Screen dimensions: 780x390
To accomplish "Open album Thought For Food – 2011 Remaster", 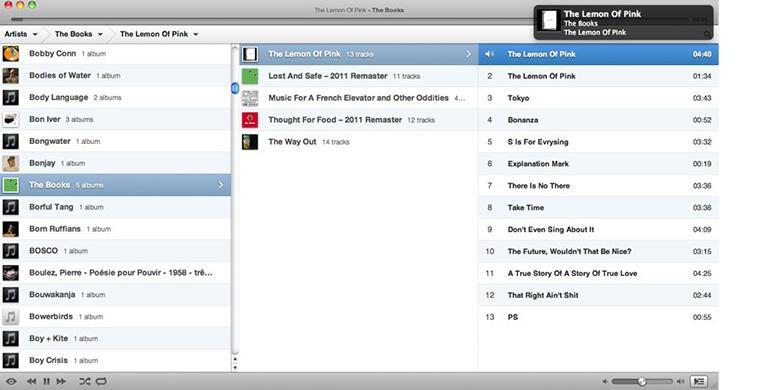I will pyautogui.click(x=359, y=120).
